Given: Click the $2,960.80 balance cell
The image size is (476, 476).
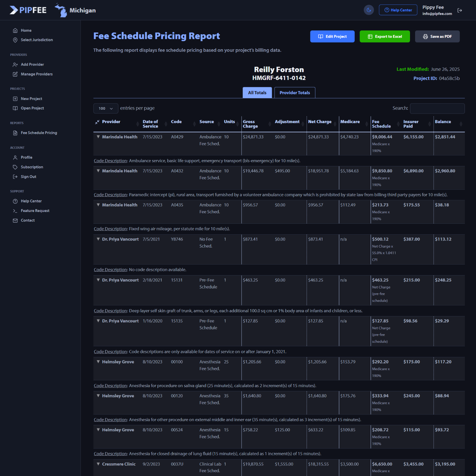Looking at the screenshot, I should click(x=445, y=171).
